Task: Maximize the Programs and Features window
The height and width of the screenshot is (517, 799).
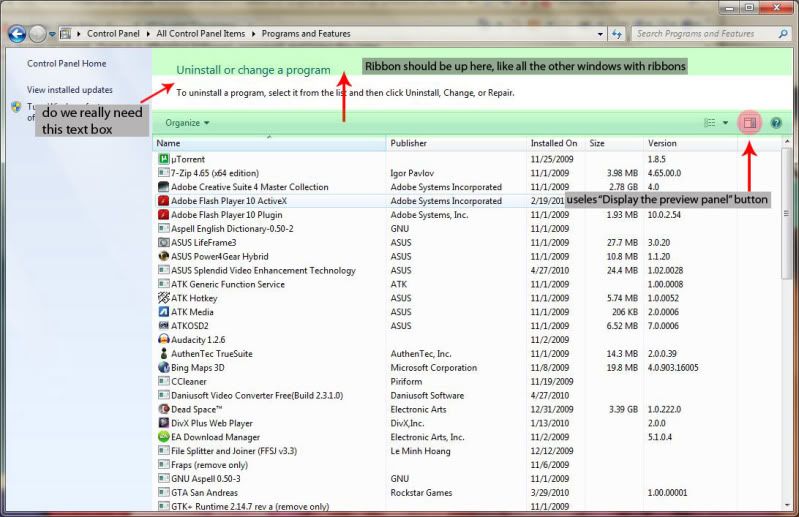Action: 749,7
